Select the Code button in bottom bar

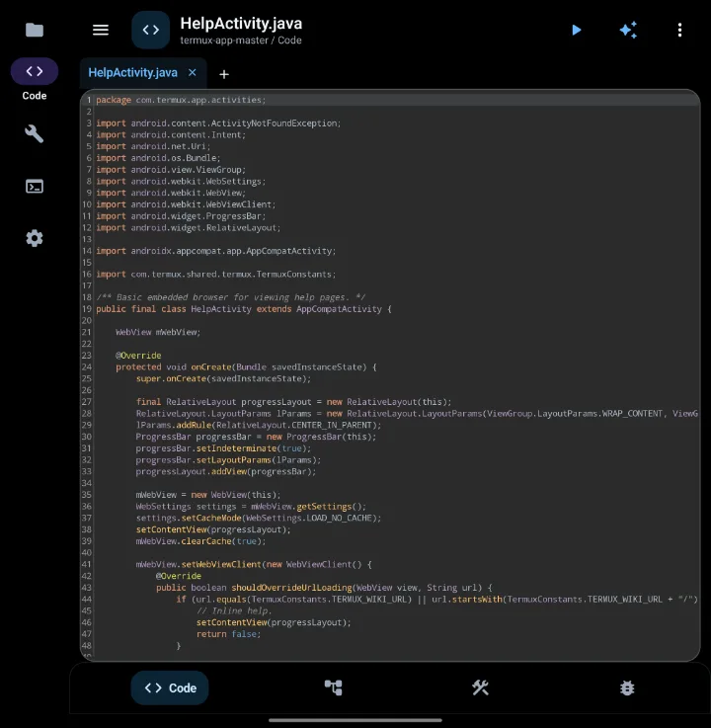pos(170,688)
